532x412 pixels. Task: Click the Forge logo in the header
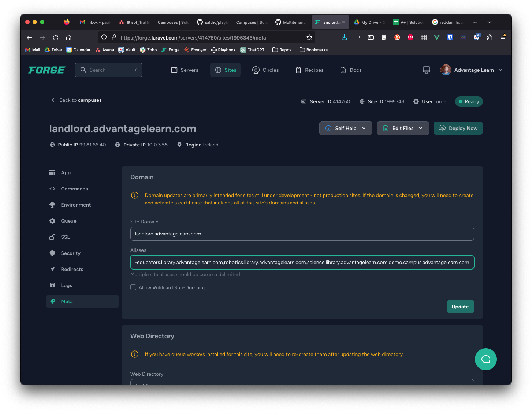pos(46,70)
